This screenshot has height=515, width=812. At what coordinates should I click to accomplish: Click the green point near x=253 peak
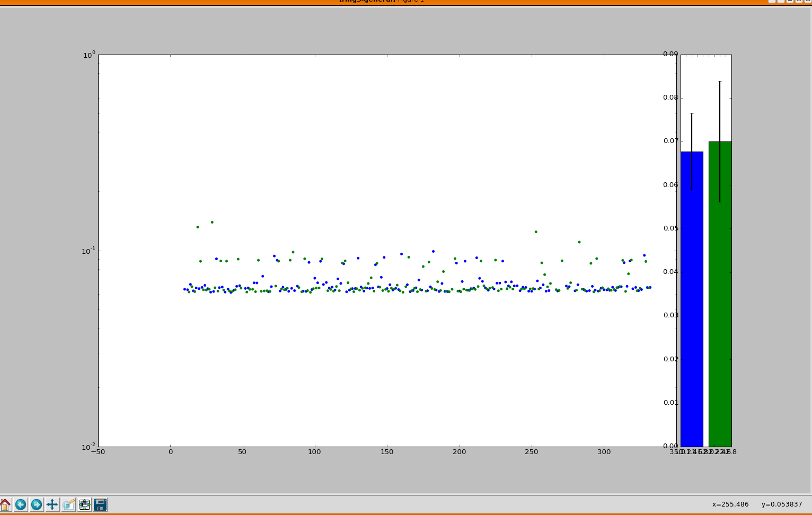click(536, 232)
